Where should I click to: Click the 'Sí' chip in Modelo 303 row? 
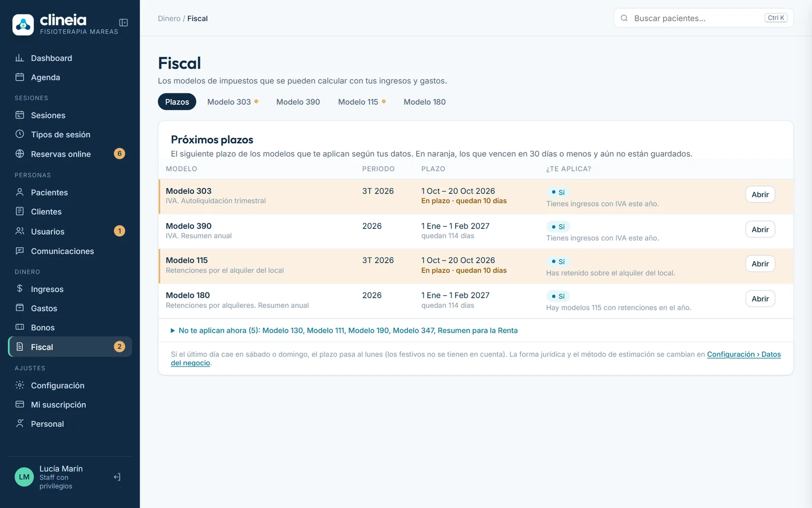point(558,193)
